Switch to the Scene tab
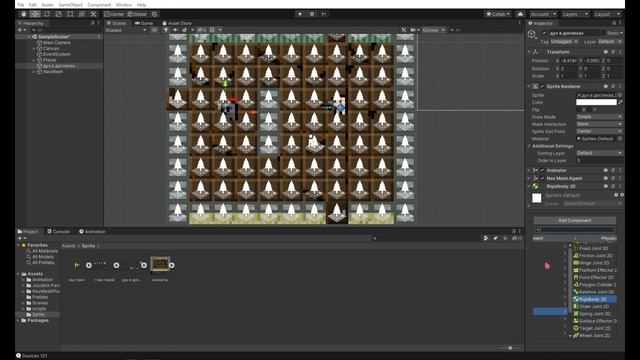 point(117,23)
